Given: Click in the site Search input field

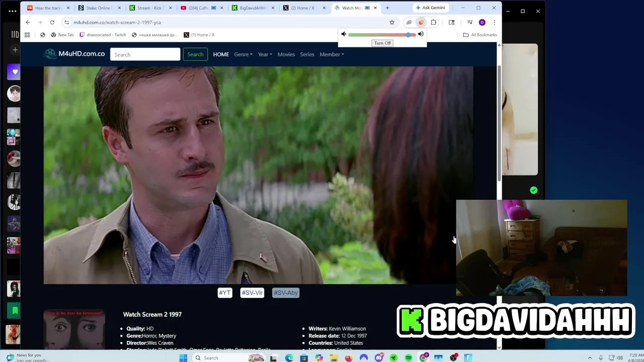Looking at the screenshot, I should 145,54.
